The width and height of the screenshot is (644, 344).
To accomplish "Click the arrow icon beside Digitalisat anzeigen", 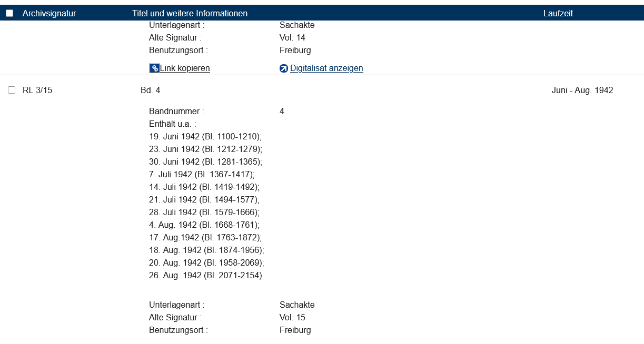I will coord(284,68).
